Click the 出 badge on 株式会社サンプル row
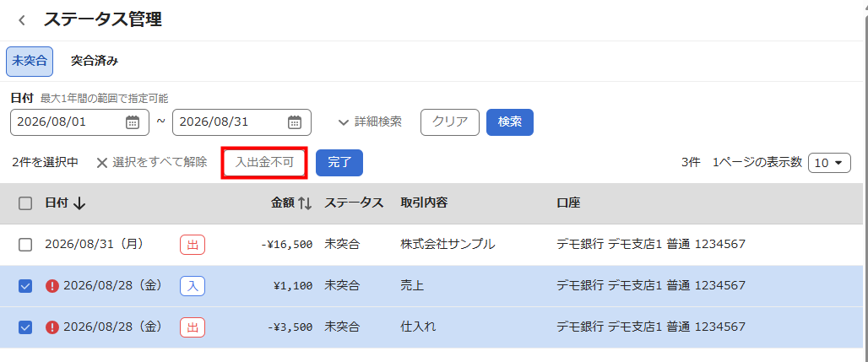 click(x=192, y=245)
